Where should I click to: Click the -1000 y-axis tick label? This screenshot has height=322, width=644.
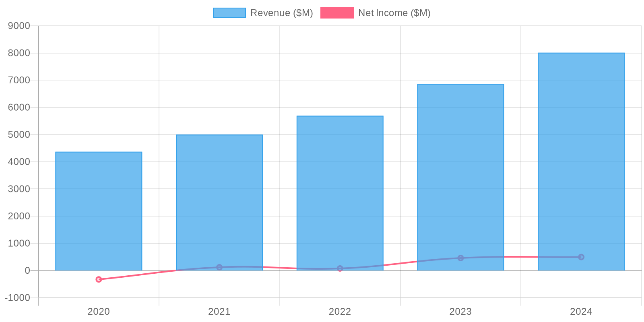coord(17,298)
